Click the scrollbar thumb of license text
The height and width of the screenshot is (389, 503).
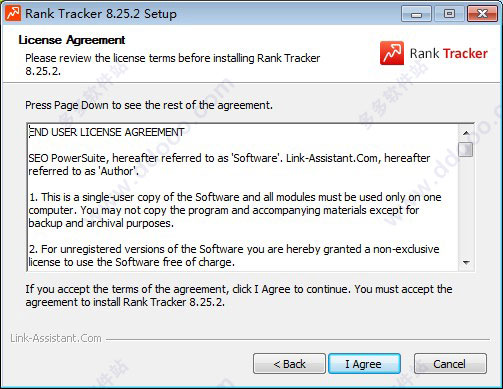pyautogui.click(x=466, y=149)
